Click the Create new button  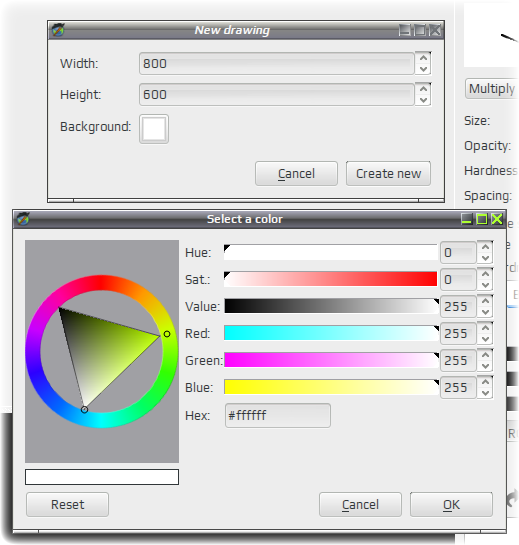coord(388,173)
